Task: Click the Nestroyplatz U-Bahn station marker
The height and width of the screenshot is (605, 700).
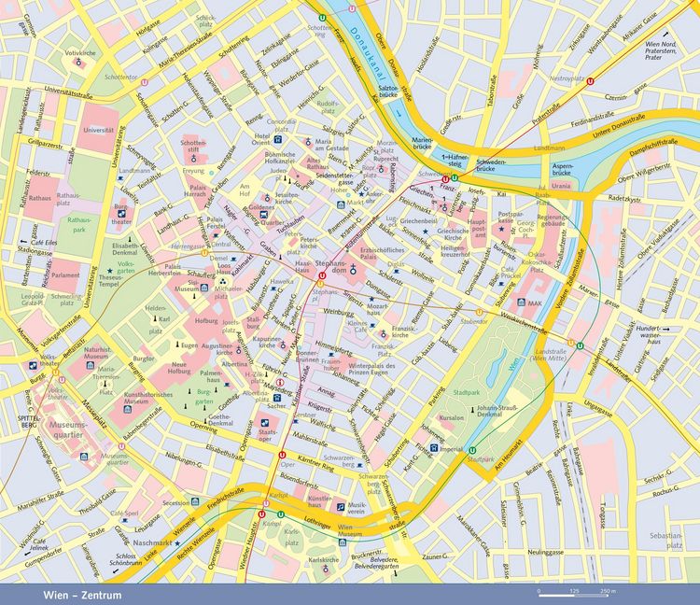Action: point(591,81)
